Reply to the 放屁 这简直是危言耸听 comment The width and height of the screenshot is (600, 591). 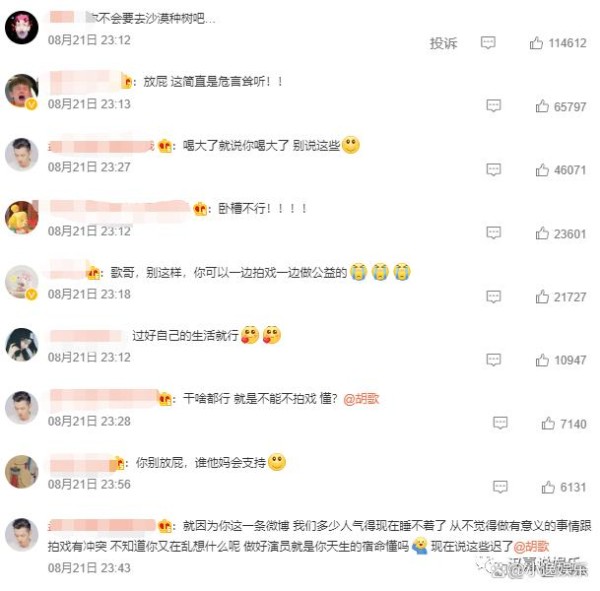[493, 105]
